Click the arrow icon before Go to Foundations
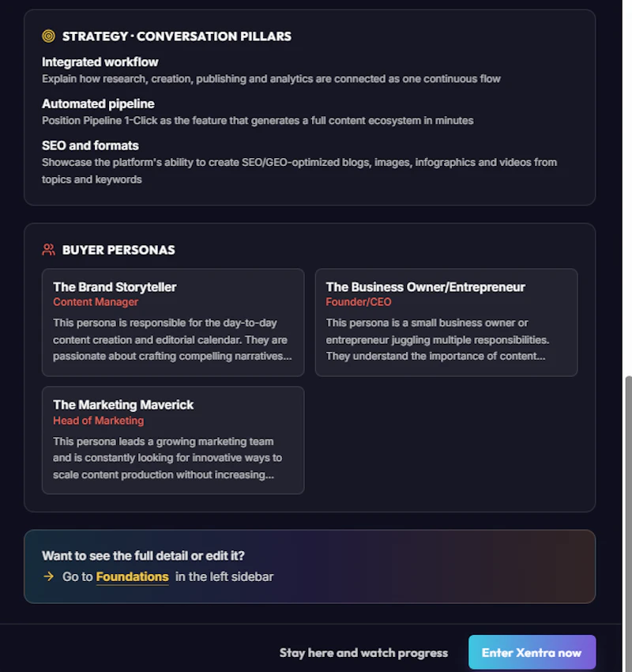The height and width of the screenshot is (672, 632). [49, 576]
